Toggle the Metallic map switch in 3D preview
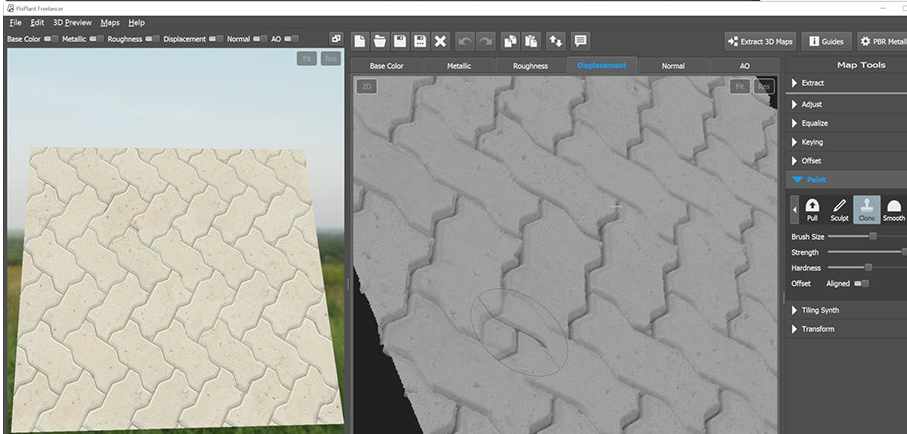907x434 pixels. pos(96,39)
